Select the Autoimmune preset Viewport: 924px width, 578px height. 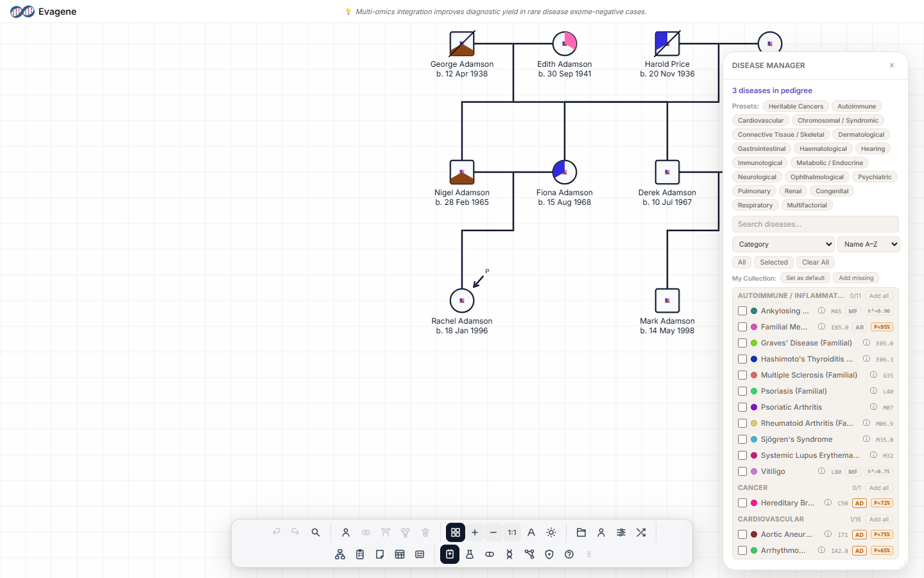pyautogui.click(x=857, y=107)
